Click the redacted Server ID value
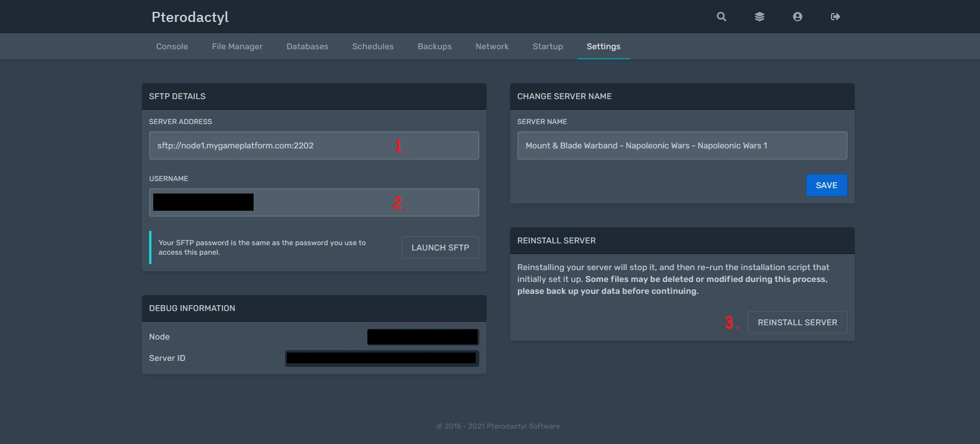Image resolution: width=980 pixels, height=444 pixels. coord(382,358)
